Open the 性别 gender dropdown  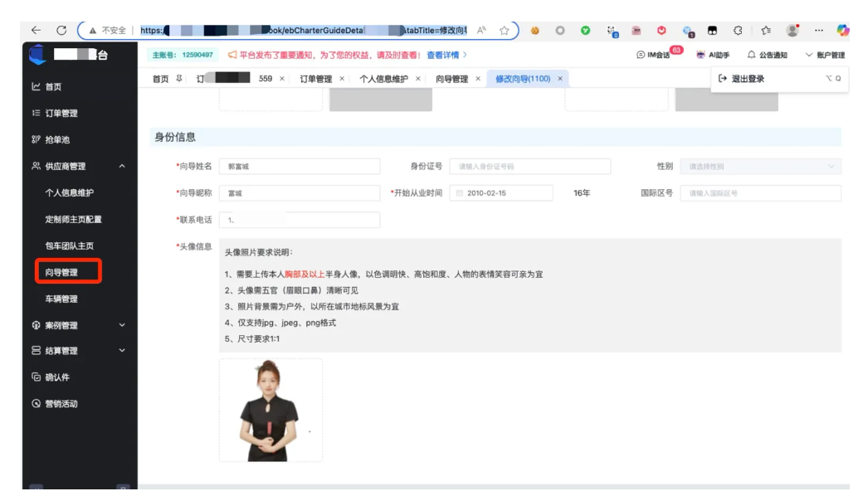[x=759, y=167]
